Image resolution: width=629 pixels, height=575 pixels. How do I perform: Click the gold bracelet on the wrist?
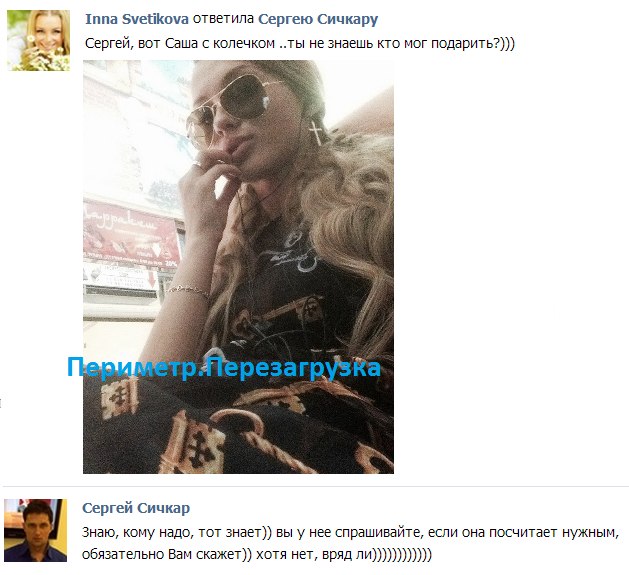point(190,291)
